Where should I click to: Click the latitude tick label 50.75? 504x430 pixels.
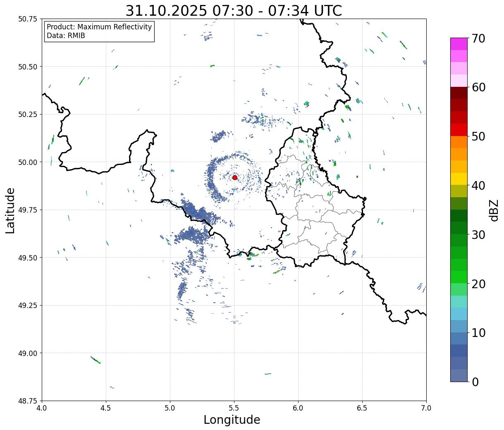tap(28, 19)
